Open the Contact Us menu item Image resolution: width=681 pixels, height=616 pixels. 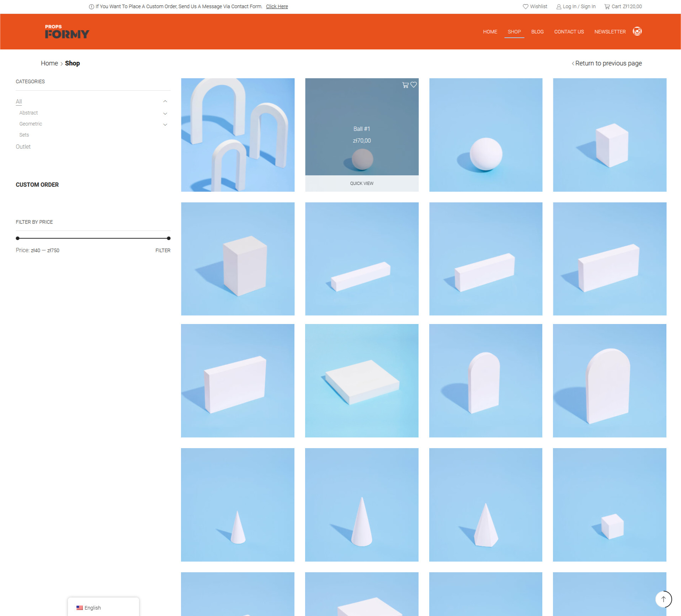(x=569, y=32)
